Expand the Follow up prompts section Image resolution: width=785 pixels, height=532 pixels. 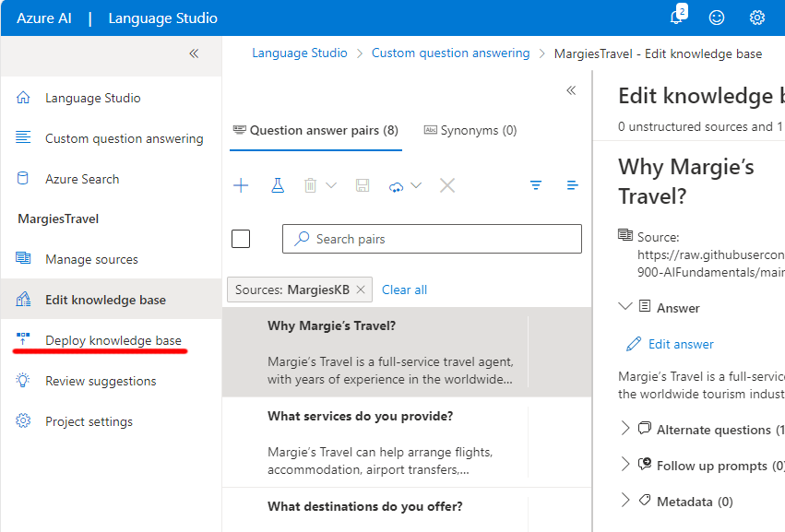625,465
